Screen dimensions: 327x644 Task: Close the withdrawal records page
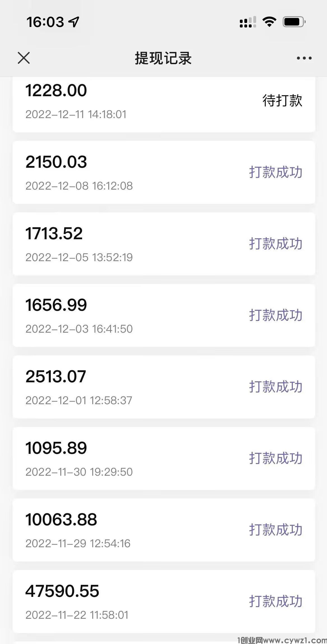[x=24, y=58]
